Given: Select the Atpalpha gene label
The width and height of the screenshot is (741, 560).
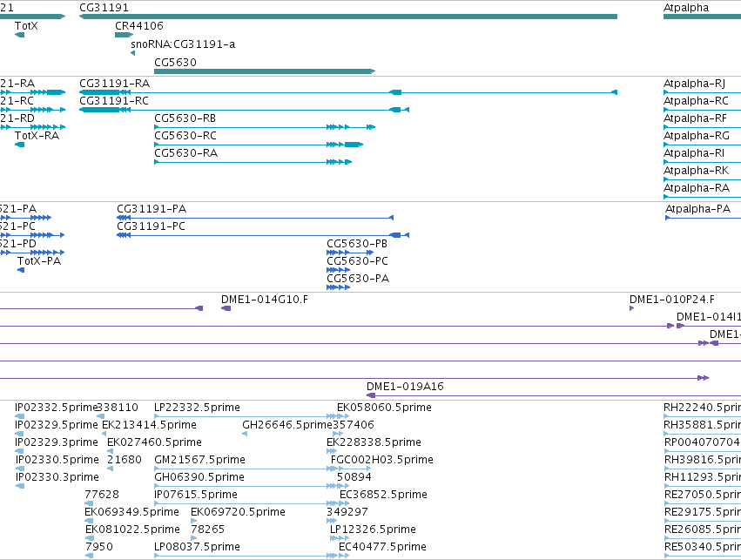Looking at the screenshot, I should pyautogui.click(x=686, y=8).
